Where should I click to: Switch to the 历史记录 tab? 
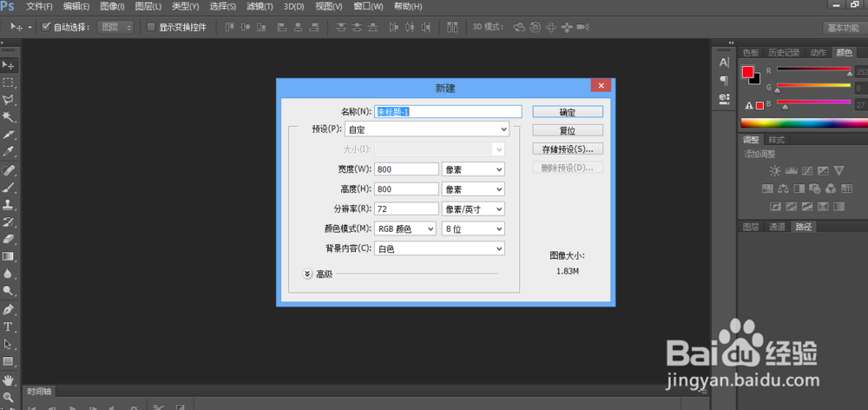tap(784, 53)
